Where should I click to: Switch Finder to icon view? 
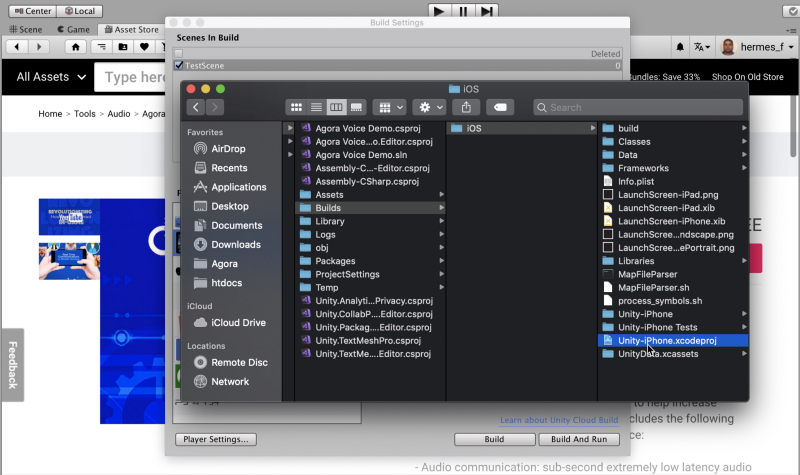coord(296,107)
